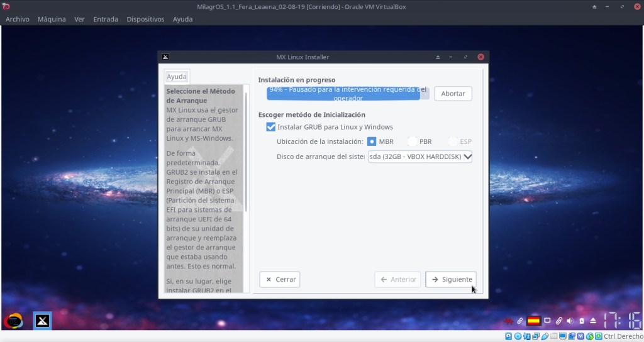This screenshot has height=342, width=644.
Task: Select the MBR install location
Action: click(x=372, y=141)
